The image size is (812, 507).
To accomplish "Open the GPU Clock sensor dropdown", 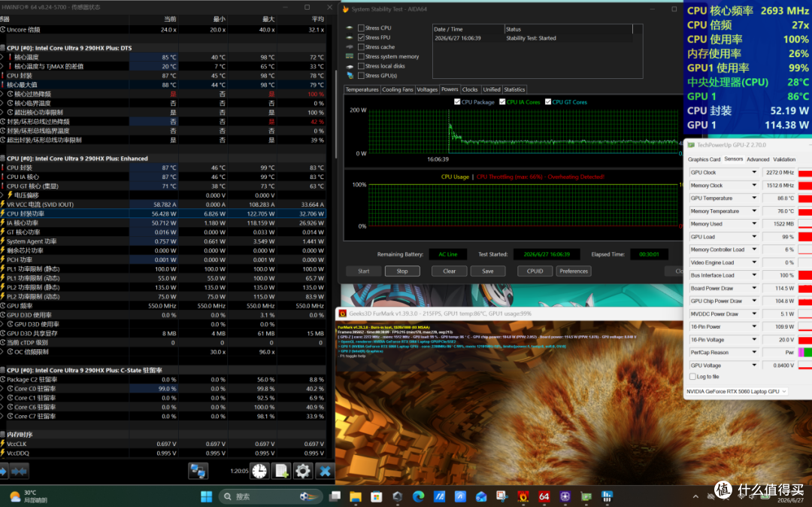I will [x=754, y=172].
